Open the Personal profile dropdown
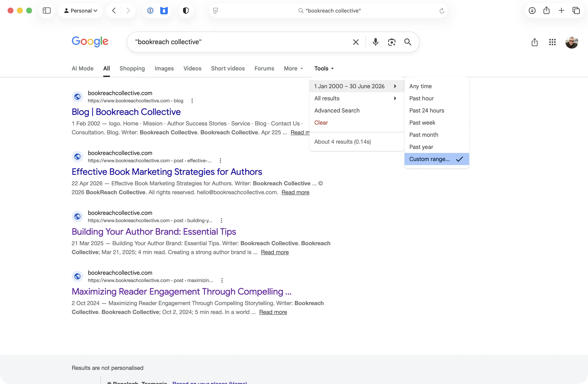 click(x=81, y=11)
